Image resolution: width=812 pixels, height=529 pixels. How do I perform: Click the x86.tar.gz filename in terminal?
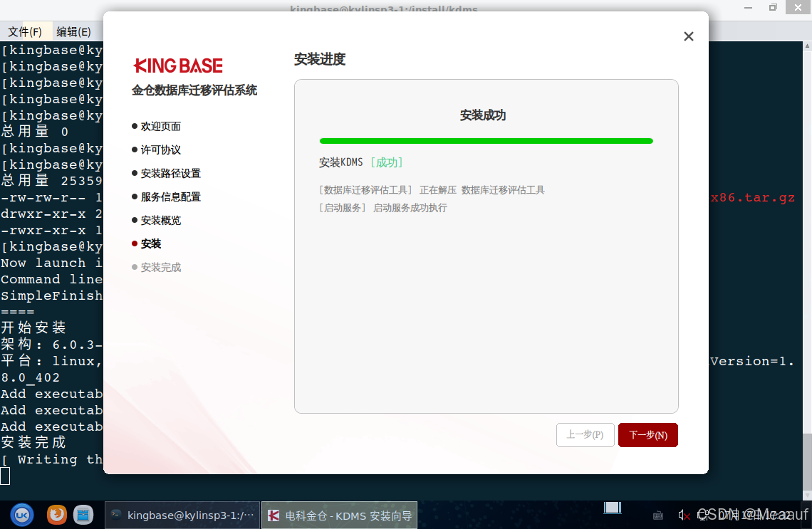coord(752,198)
